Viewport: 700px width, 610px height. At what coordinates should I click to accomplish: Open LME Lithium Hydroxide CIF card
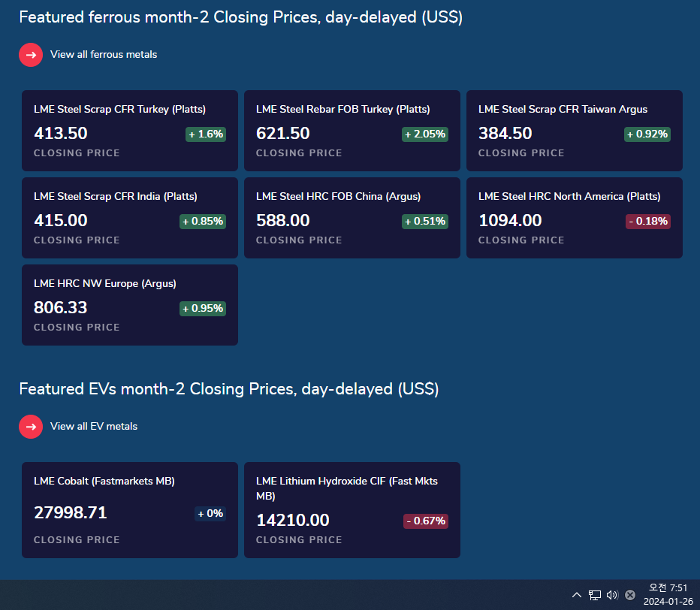[352, 510]
